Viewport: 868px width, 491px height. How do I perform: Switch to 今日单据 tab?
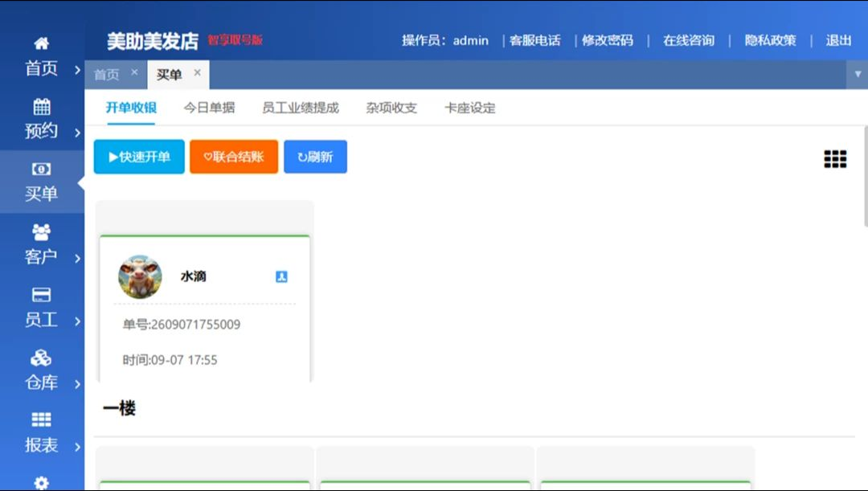pyautogui.click(x=209, y=108)
